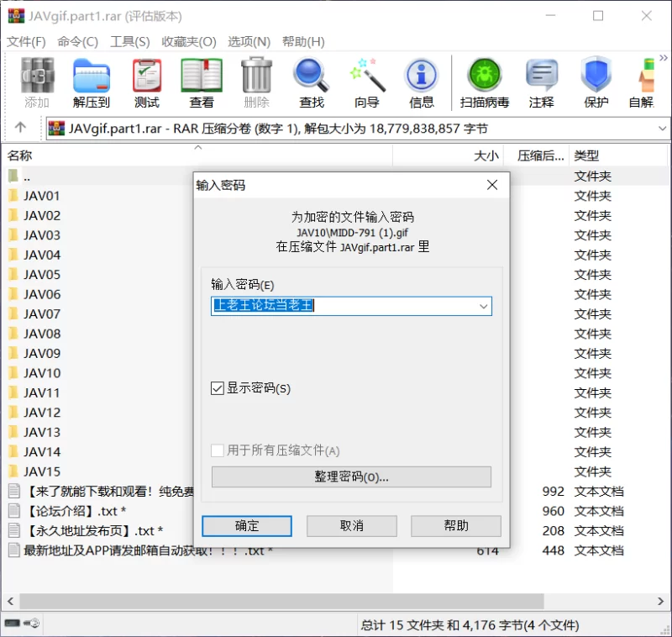Open the Options (选项) menu
This screenshot has width=672, height=637.
click(249, 41)
